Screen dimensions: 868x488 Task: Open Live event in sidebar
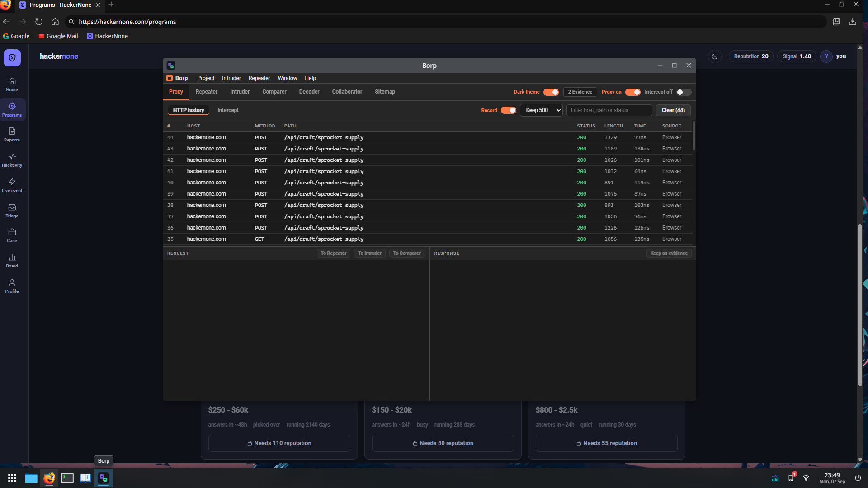pos(12,185)
